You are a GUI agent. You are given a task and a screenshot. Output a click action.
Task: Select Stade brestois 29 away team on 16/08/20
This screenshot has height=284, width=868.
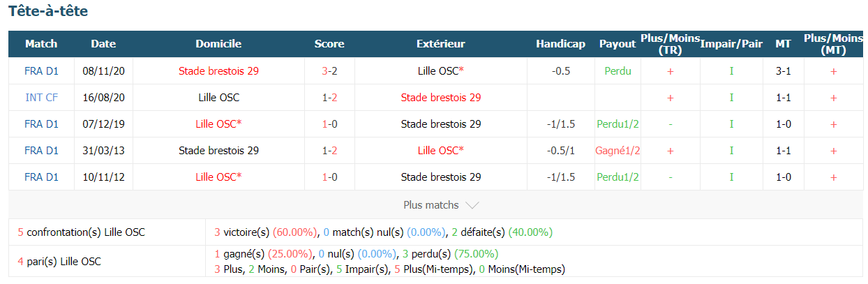pos(440,98)
